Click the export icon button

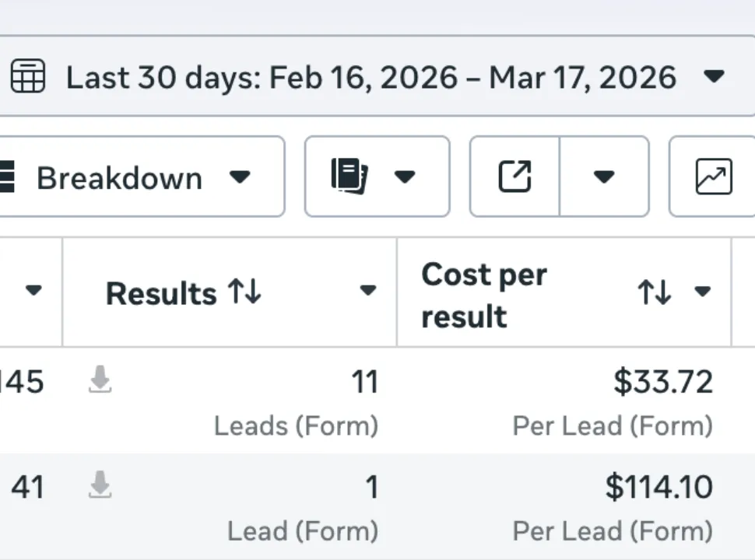[514, 177]
